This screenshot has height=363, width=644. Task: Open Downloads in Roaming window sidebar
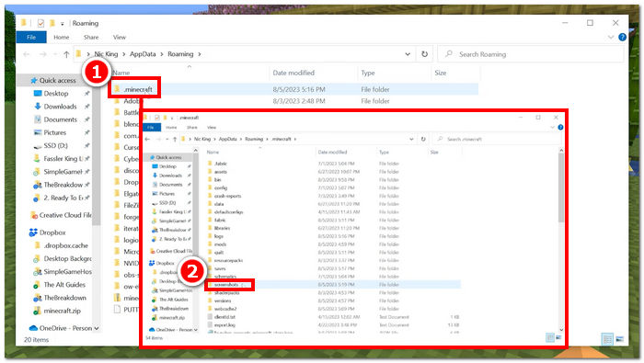pyautogui.click(x=60, y=107)
